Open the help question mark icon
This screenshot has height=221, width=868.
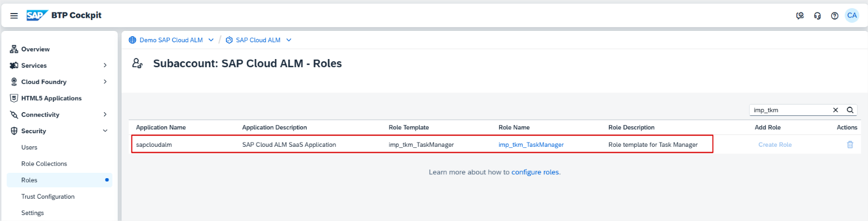[834, 16]
